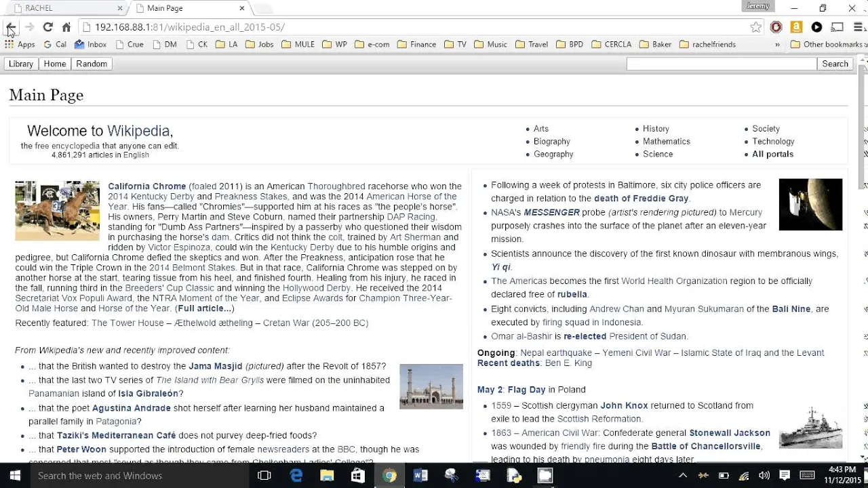Reload the page with the refresh icon
This screenshot has height=488, width=868.
pyautogui.click(x=47, y=27)
